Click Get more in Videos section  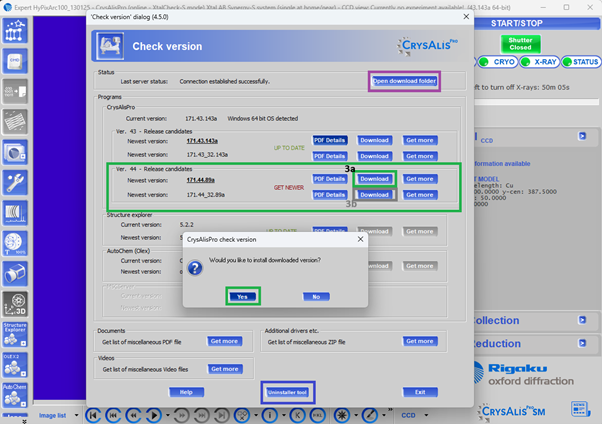coord(225,369)
